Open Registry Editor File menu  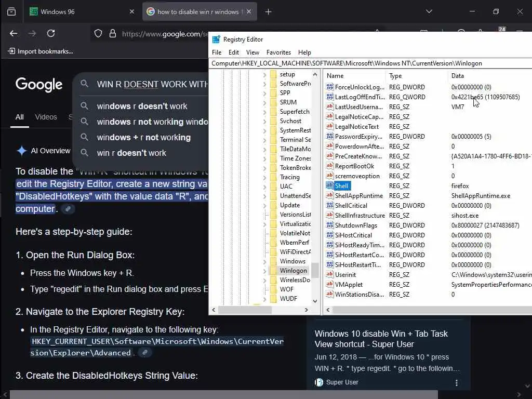(217, 52)
